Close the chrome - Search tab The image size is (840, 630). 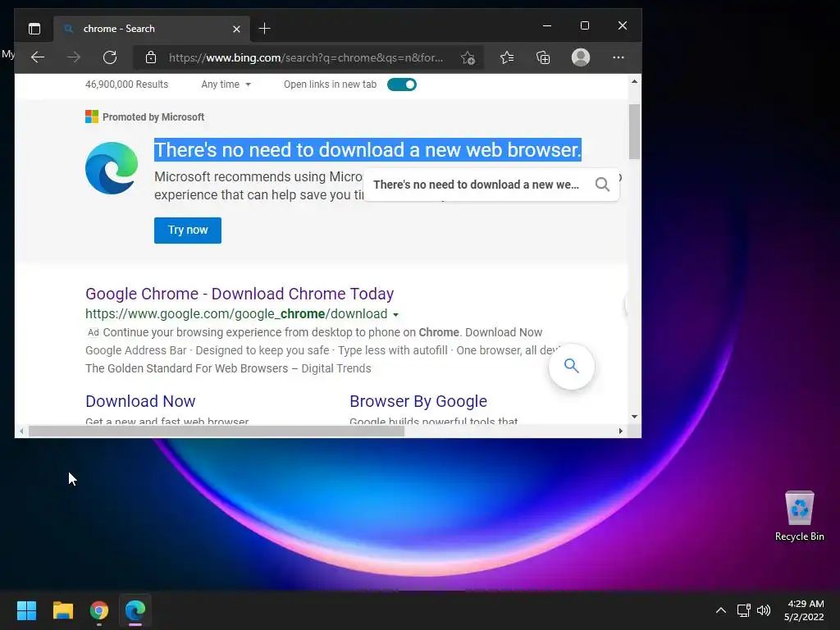click(236, 29)
